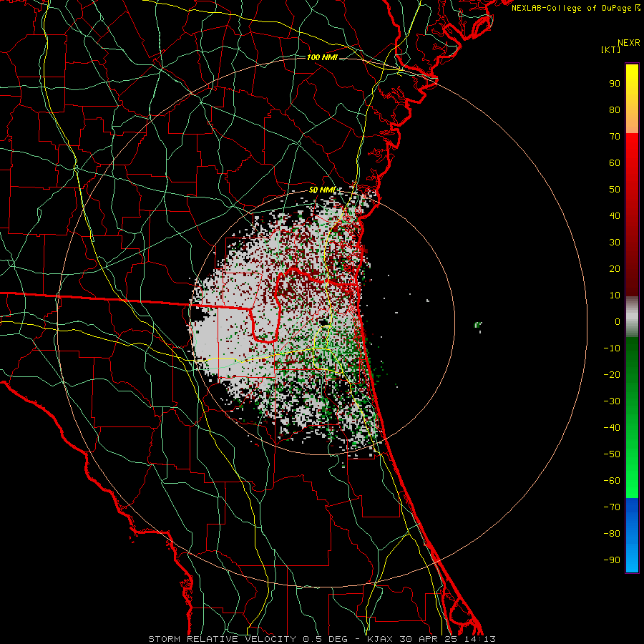Screen dimensions: 644x644
Task: Click the yellow top segment of color bar
Action: tap(632, 99)
